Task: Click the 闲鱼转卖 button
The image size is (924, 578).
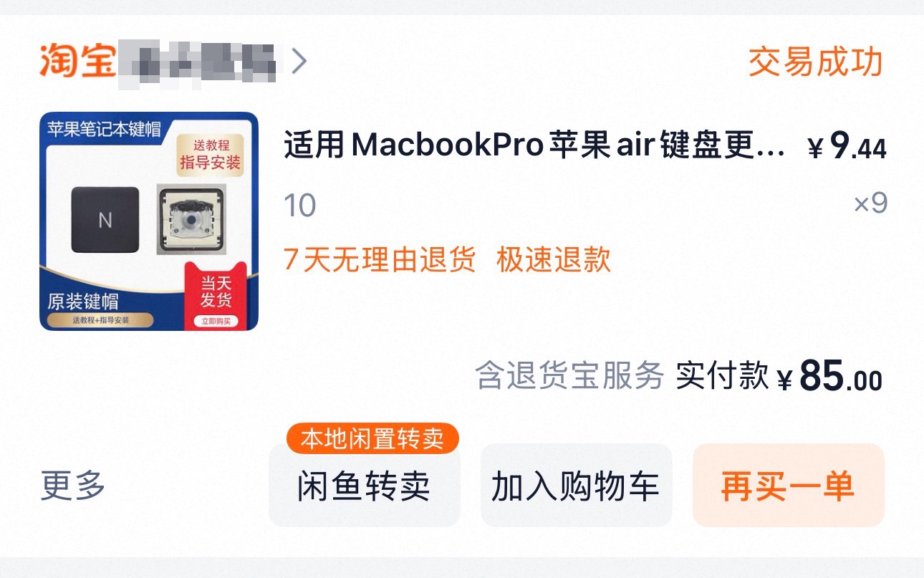Action: (364, 486)
